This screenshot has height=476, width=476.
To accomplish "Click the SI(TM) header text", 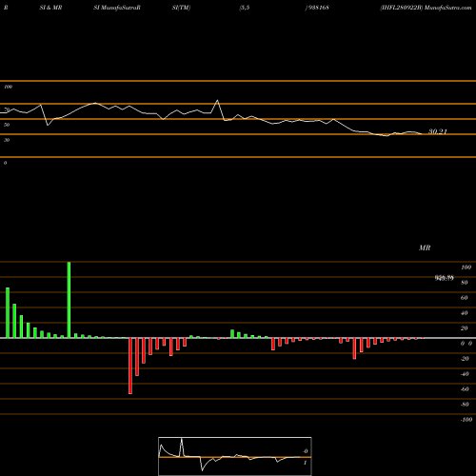I will click(181, 8).
